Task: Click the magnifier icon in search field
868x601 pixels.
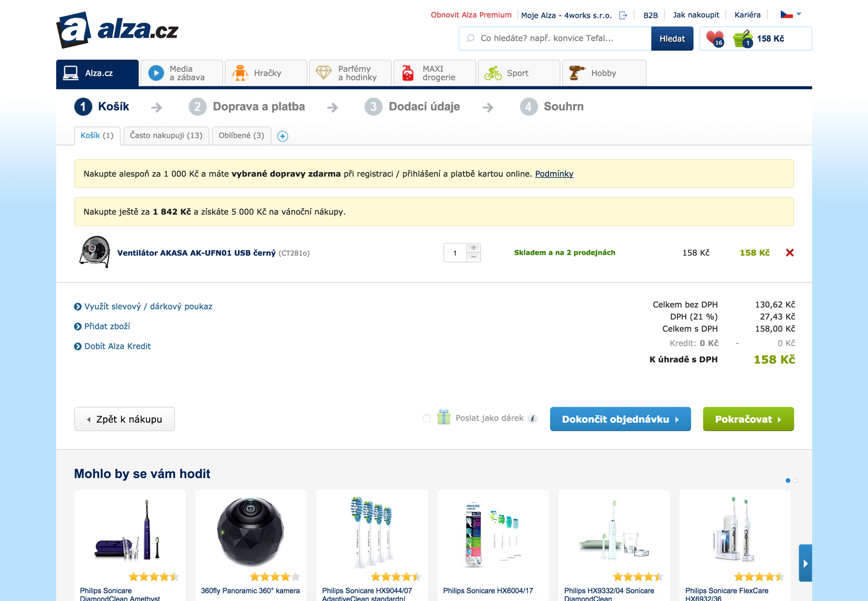Action: [470, 38]
